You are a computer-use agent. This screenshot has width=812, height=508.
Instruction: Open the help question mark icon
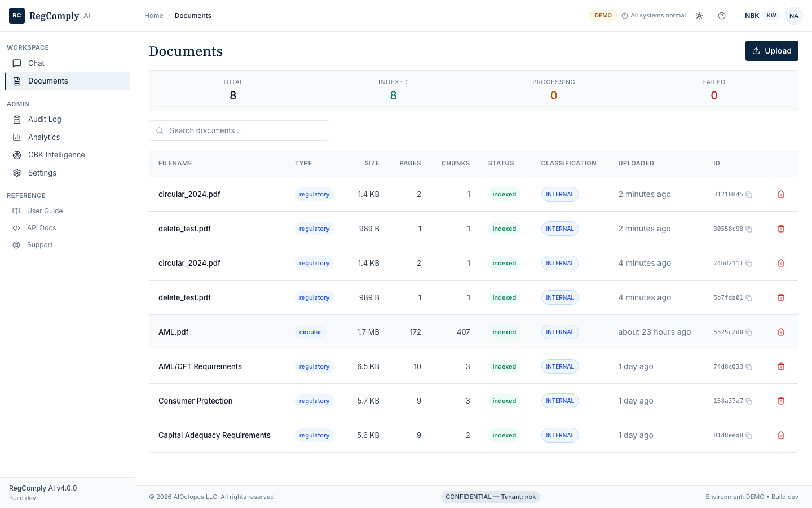click(x=722, y=16)
